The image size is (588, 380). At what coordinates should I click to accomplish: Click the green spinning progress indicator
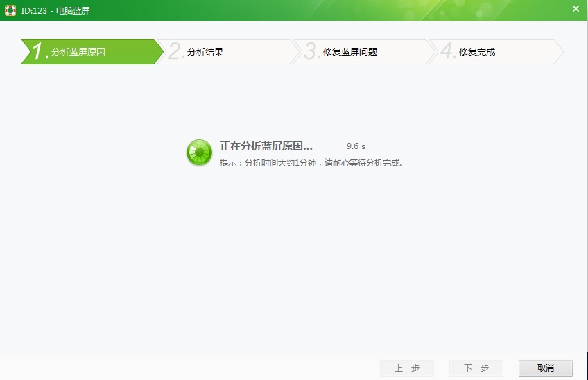pos(199,153)
